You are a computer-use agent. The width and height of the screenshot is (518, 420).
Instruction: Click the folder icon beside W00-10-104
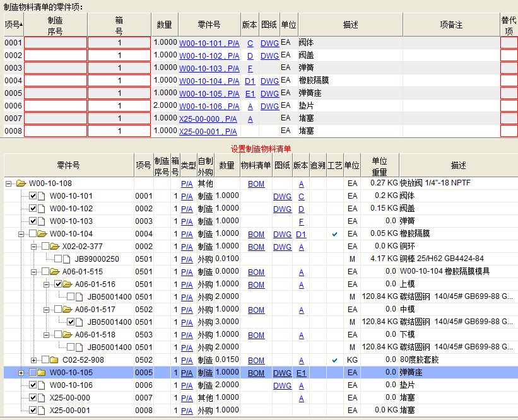[x=42, y=234]
